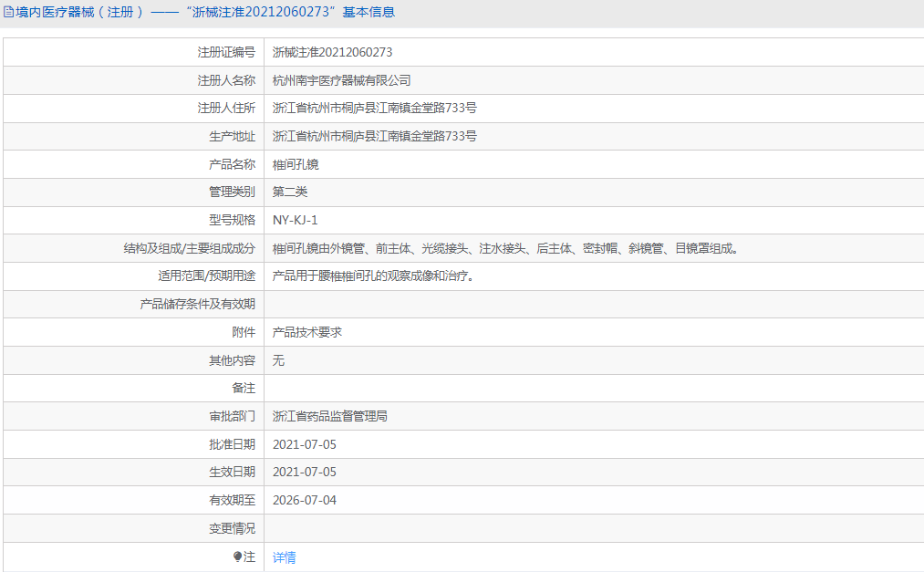Screen dimensions: 924x572
Task: Click the approval date 2021-07-05 in 批准日期 row
Action: [305, 445]
